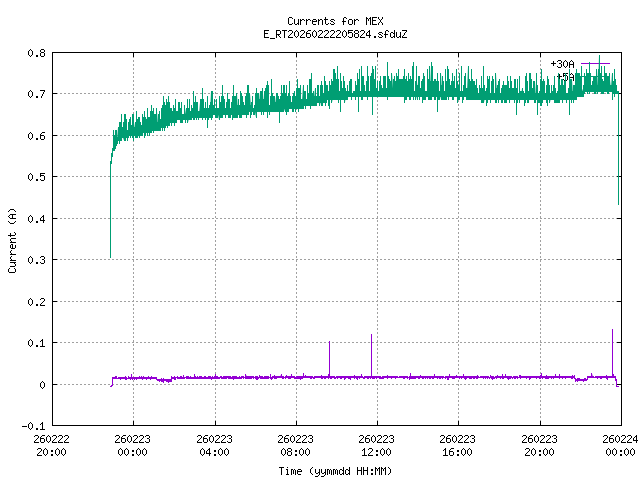Click the -0.1 y-axis tick label
Viewport: 640px width, 480px height.
tap(32, 426)
